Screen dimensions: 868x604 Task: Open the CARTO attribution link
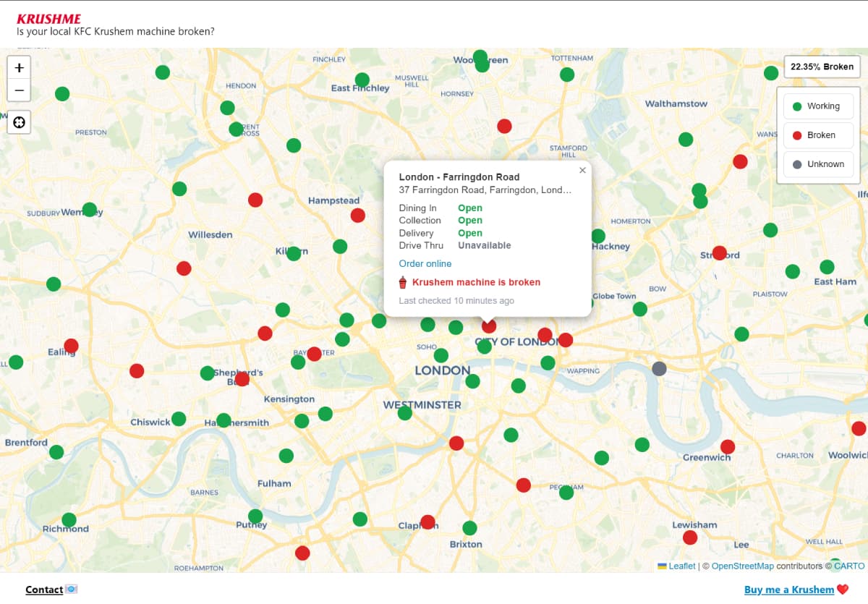click(849, 566)
